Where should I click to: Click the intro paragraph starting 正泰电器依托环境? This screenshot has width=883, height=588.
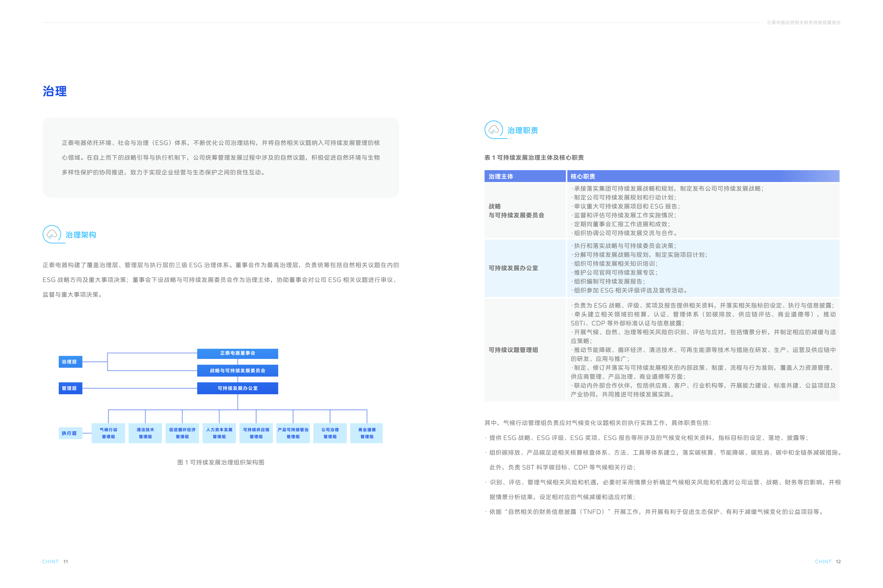[x=221, y=157]
